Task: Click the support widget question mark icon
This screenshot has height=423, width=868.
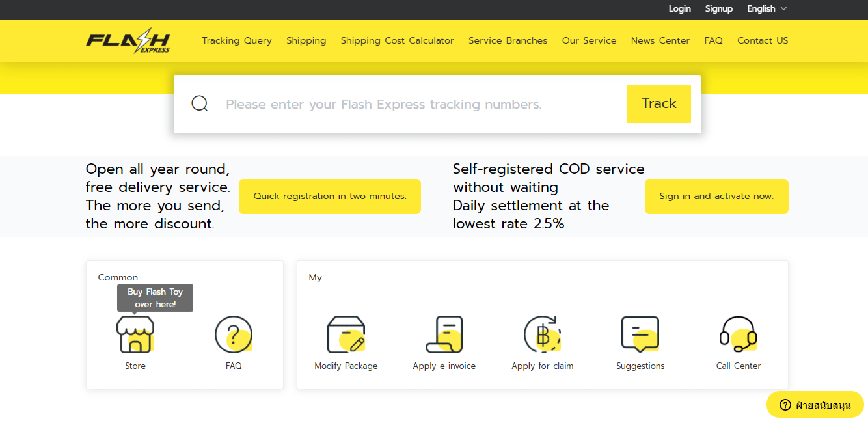Action: click(785, 405)
